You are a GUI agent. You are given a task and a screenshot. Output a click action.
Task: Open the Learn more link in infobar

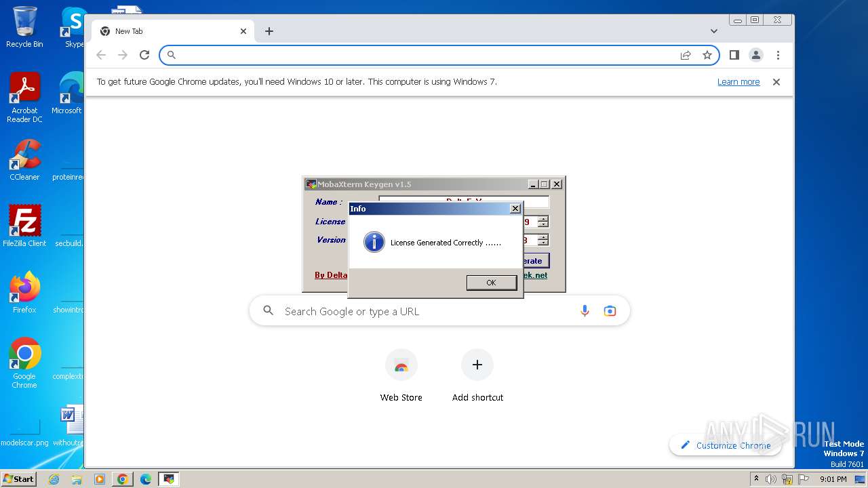(738, 82)
